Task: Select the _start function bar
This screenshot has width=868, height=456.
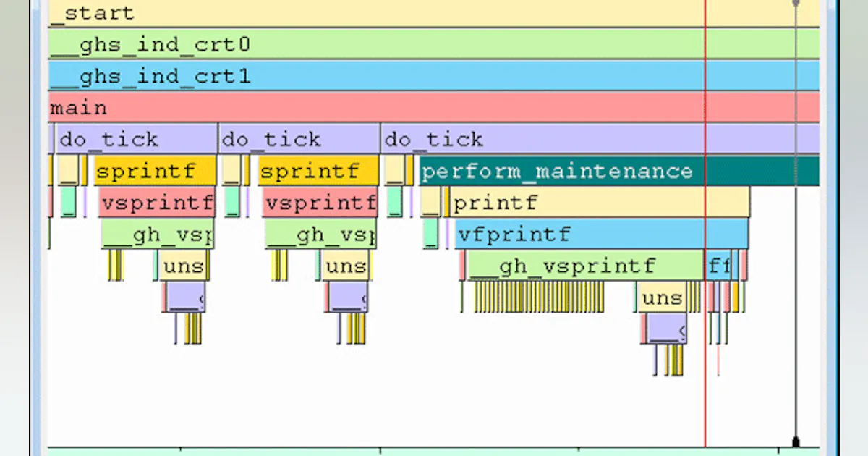Action: (434, 13)
